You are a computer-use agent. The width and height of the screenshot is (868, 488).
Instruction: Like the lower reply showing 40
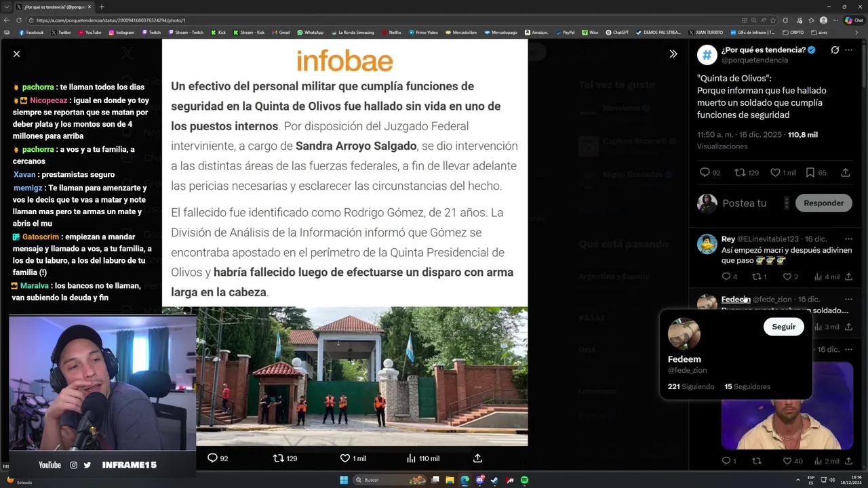pos(793,461)
